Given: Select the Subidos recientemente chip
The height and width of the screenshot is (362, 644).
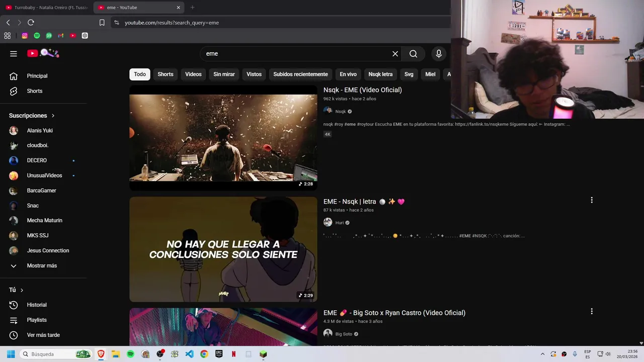Looking at the screenshot, I should tap(300, 74).
